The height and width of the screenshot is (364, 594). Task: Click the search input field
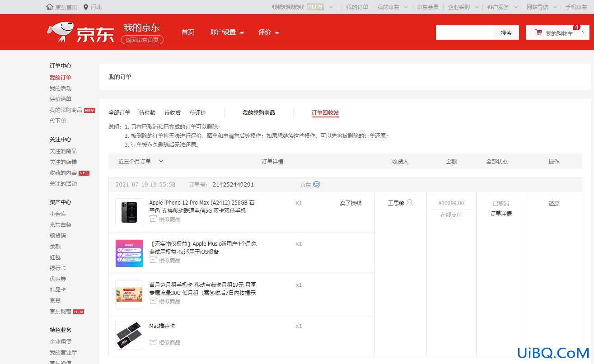point(465,33)
